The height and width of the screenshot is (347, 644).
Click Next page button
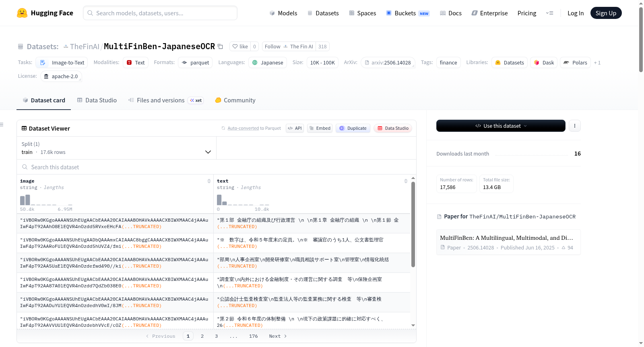coord(278,336)
